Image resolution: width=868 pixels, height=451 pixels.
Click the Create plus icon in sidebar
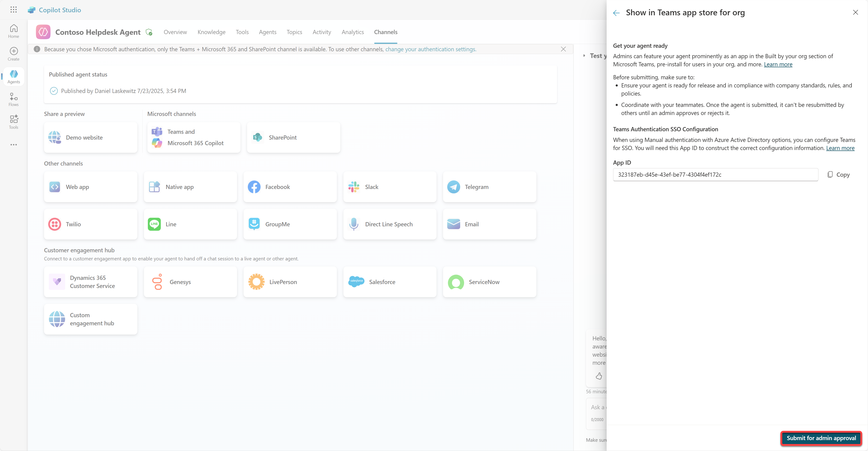13,54
